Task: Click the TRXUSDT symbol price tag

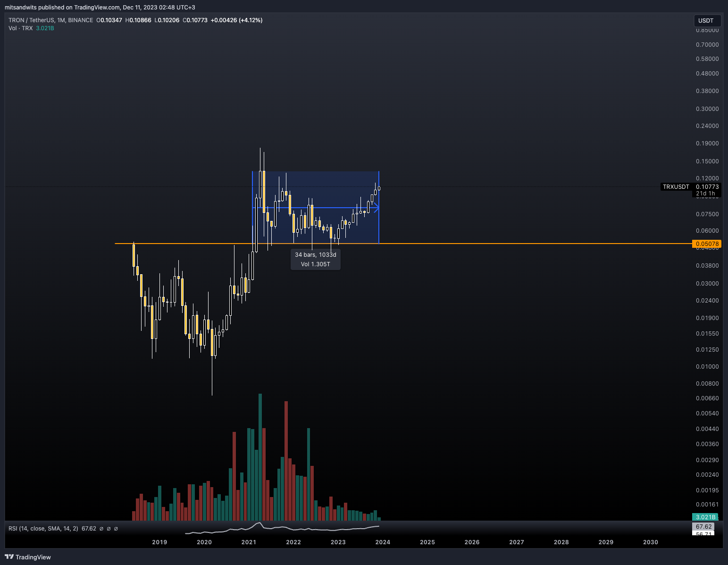Action: 676,187
